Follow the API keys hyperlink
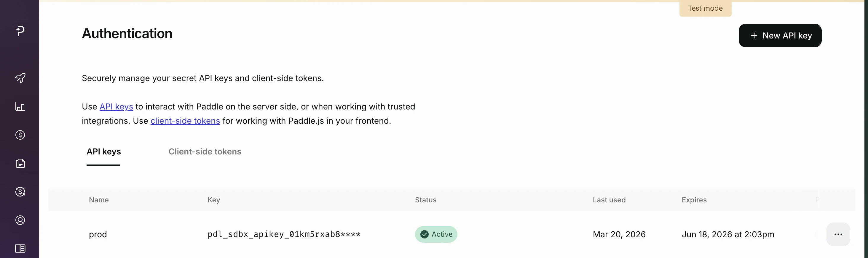The width and height of the screenshot is (868, 258). point(116,106)
